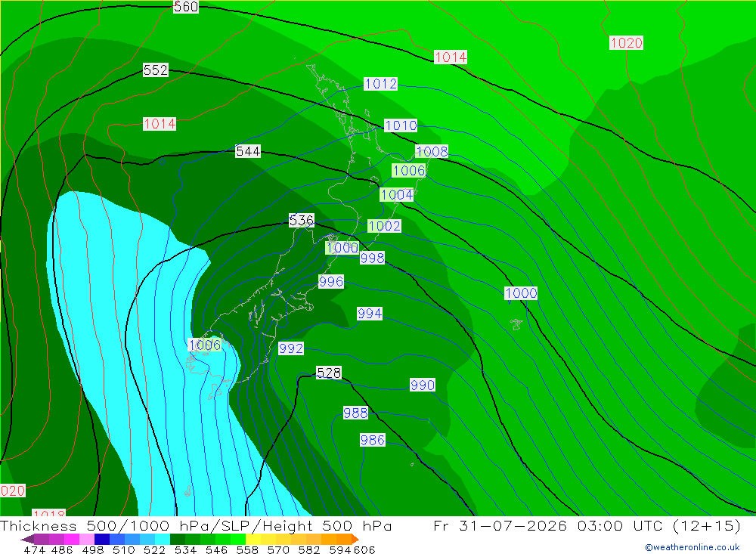The width and height of the screenshot is (756, 554).
Task: Click the 998 pressure label
Action: click(x=372, y=258)
